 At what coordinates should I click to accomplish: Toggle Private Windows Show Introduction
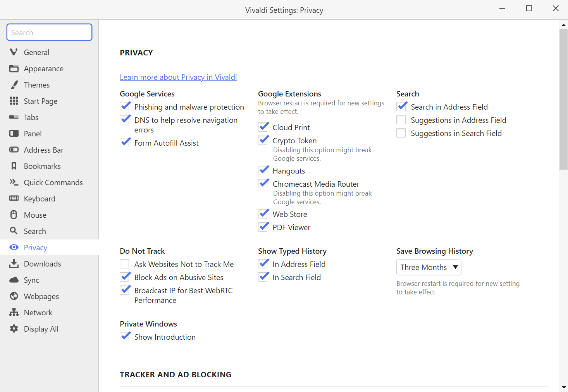(x=125, y=337)
